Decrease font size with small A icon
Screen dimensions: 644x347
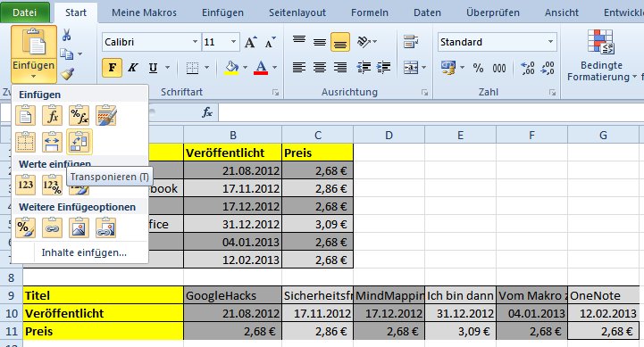click(270, 42)
